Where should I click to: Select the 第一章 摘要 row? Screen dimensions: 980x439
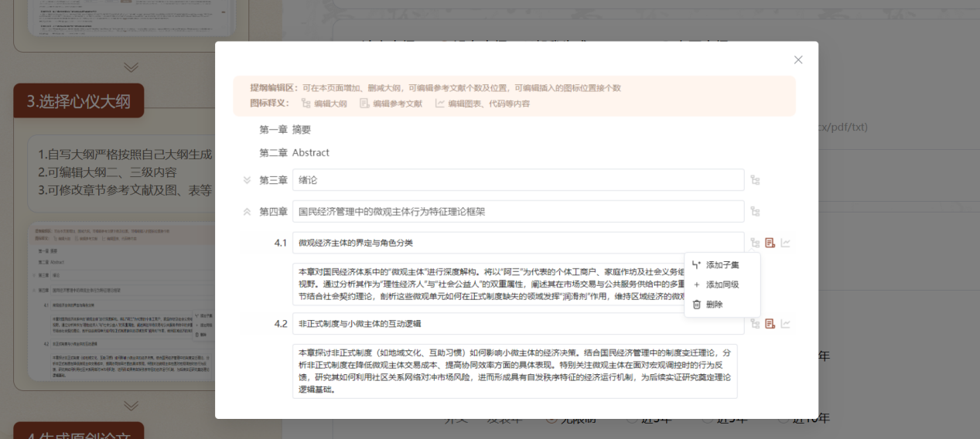click(x=285, y=130)
